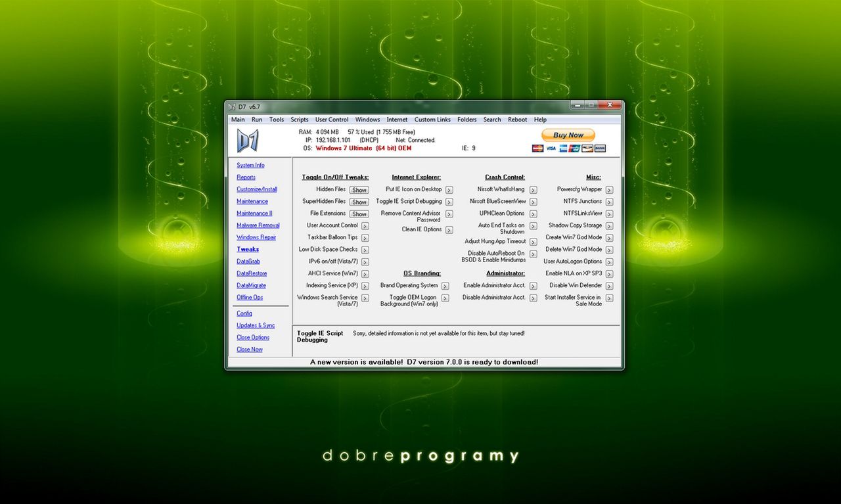Click the Buy Now button
This screenshot has width=841, height=504.
(568, 135)
